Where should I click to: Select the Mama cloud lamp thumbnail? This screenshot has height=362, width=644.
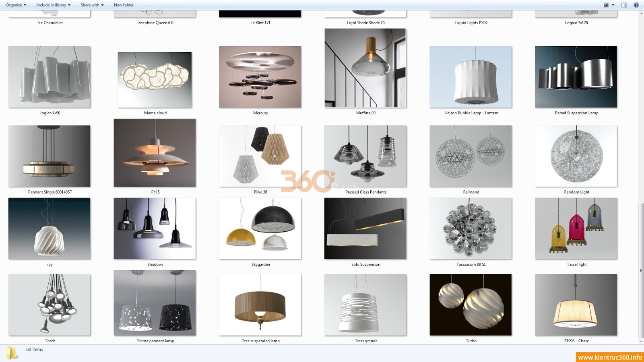[x=155, y=80]
